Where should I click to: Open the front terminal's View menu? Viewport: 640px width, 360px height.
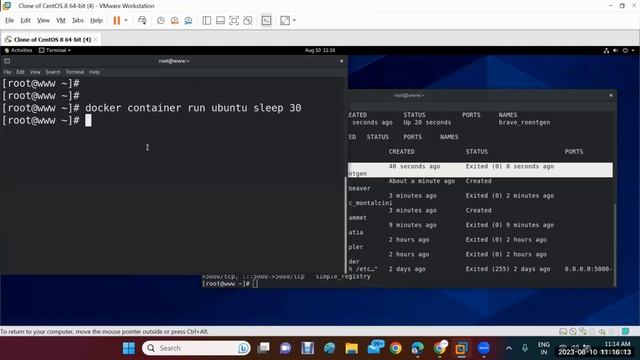35,72
